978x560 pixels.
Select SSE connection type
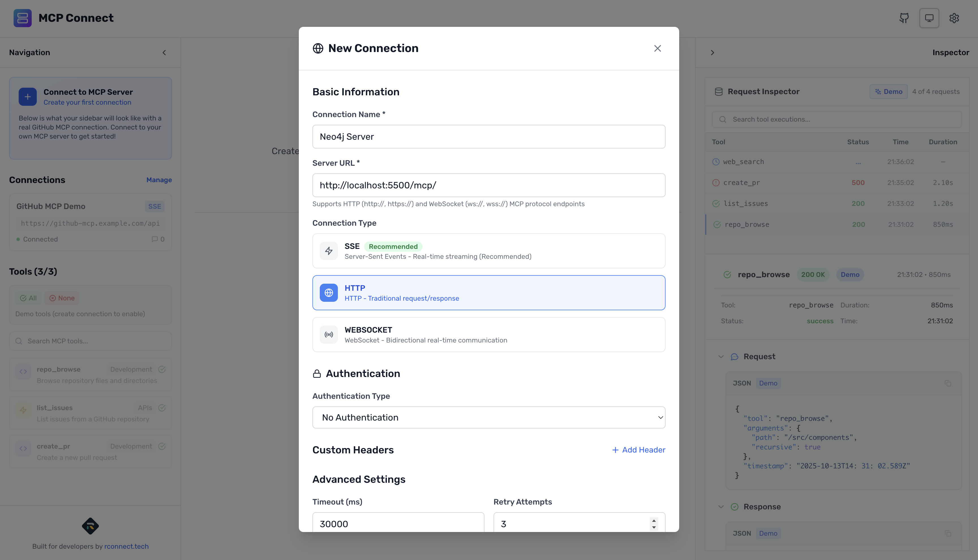tap(489, 251)
